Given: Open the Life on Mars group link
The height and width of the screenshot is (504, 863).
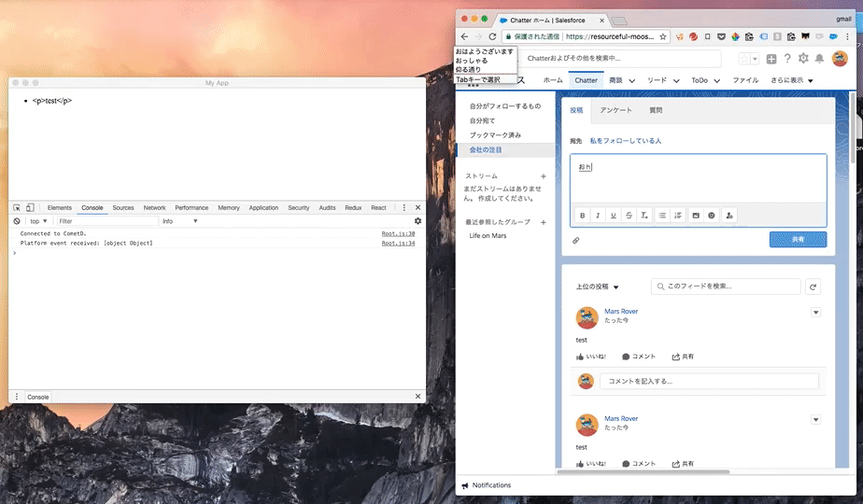Looking at the screenshot, I should tap(488, 235).
